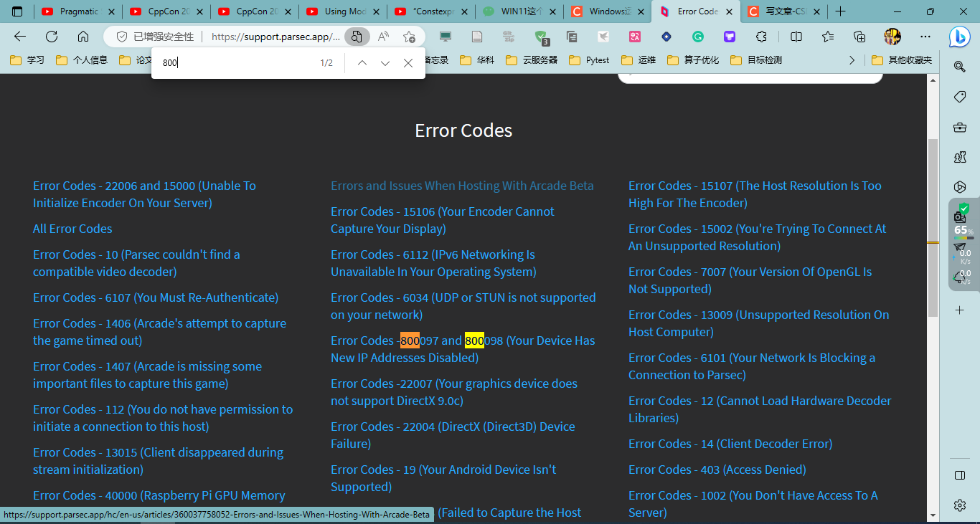Viewport: 980px width, 524px height.
Task: Close the find on page bar
Action: click(408, 63)
